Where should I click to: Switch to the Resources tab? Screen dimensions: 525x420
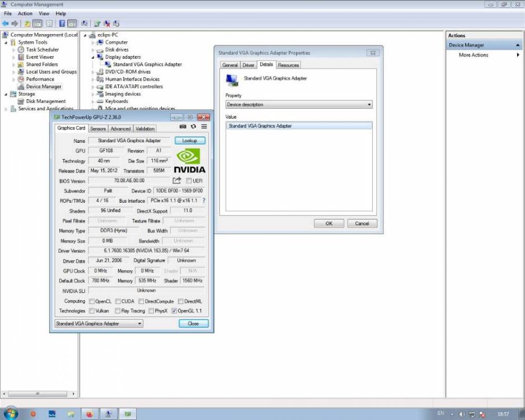pyautogui.click(x=288, y=65)
